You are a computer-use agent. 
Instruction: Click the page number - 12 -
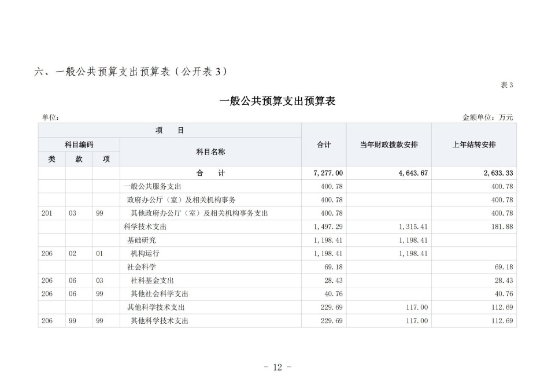coord(277,367)
